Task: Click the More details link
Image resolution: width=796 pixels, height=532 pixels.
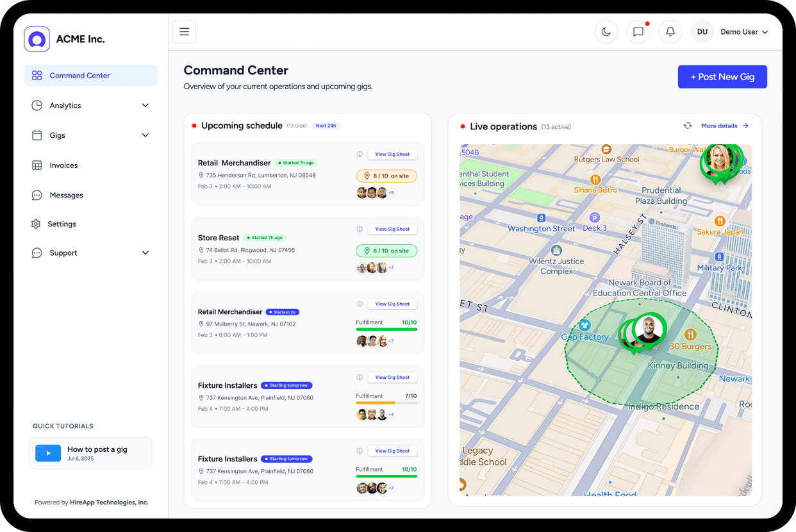Action: 724,126
